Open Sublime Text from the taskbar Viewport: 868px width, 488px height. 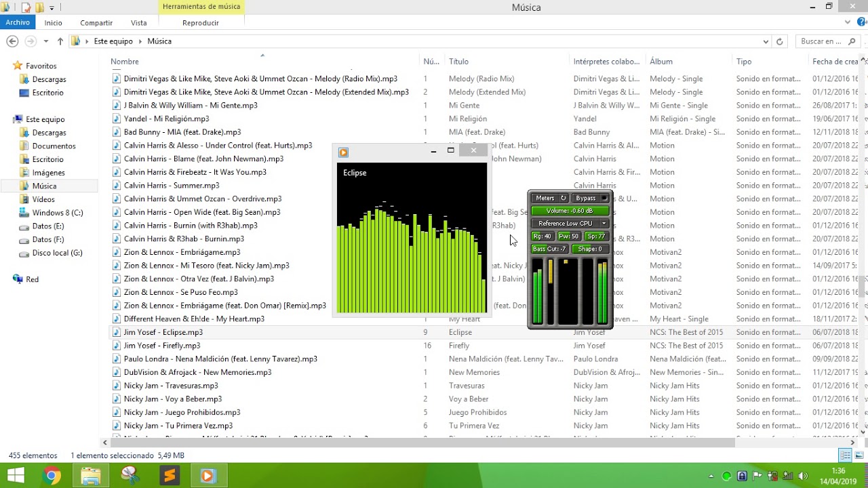pos(169,476)
